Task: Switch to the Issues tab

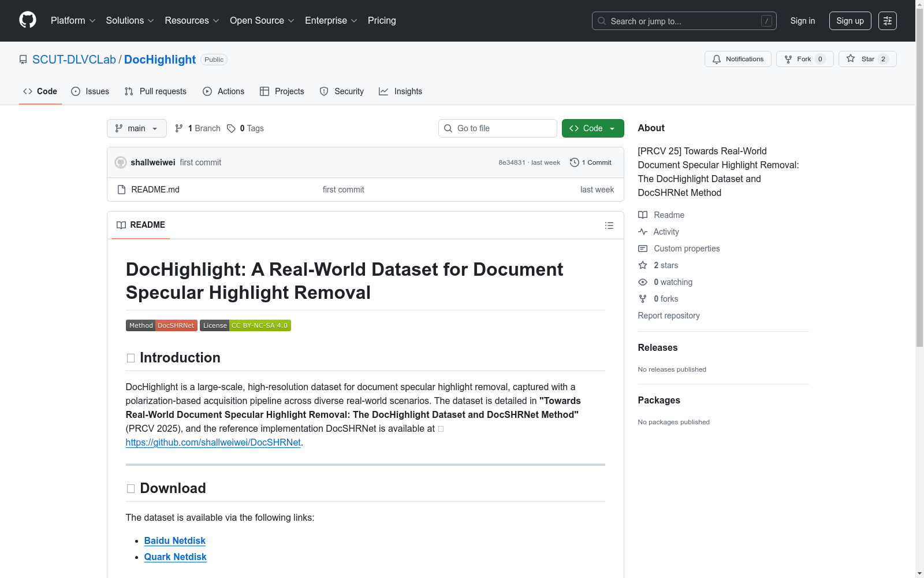Action: [90, 91]
